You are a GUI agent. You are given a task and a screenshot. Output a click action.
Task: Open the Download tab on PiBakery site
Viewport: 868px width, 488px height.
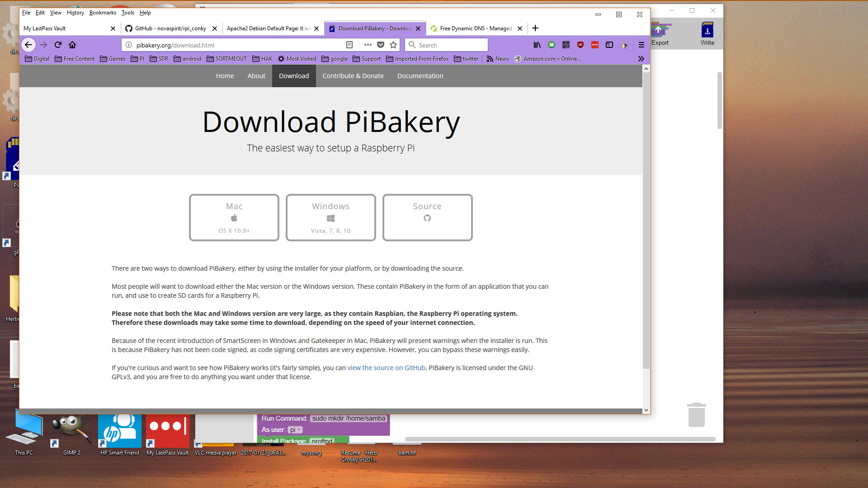(294, 75)
